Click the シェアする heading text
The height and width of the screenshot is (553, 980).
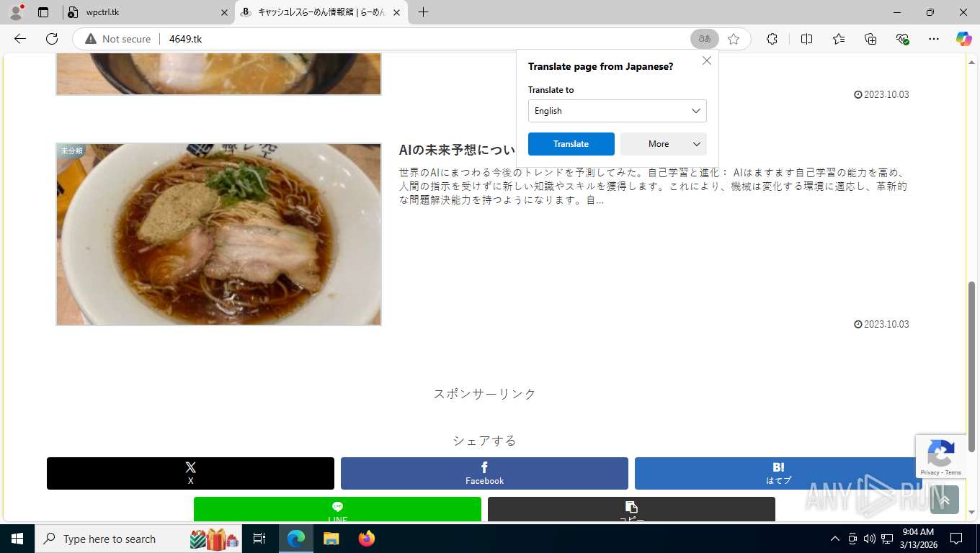tap(484, 440)
